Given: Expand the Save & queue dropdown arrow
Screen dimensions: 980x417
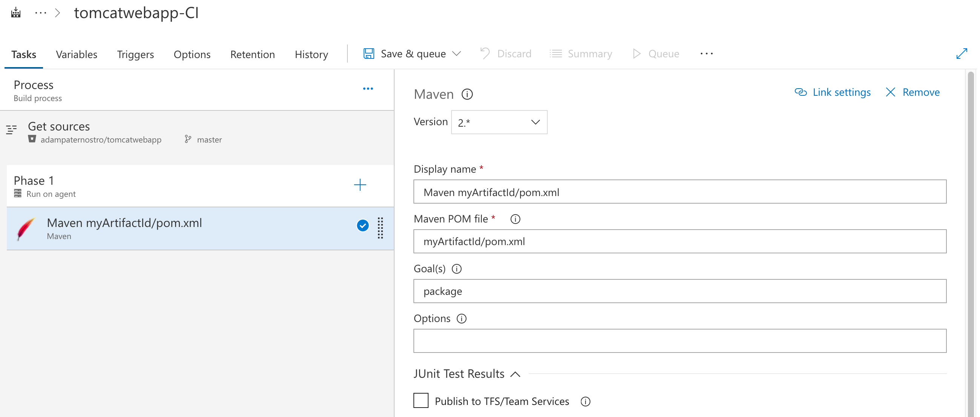Looking at the screenshot, I should [456, 54].
